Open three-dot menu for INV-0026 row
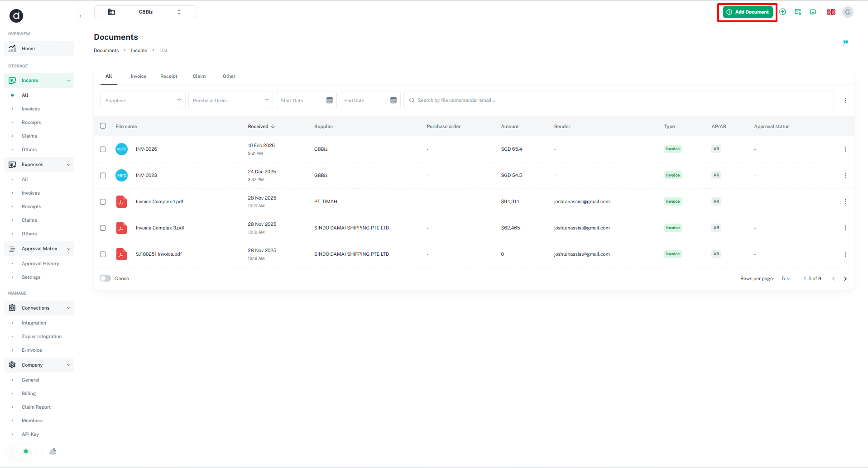The image size is (868, 468). [845, 149]
